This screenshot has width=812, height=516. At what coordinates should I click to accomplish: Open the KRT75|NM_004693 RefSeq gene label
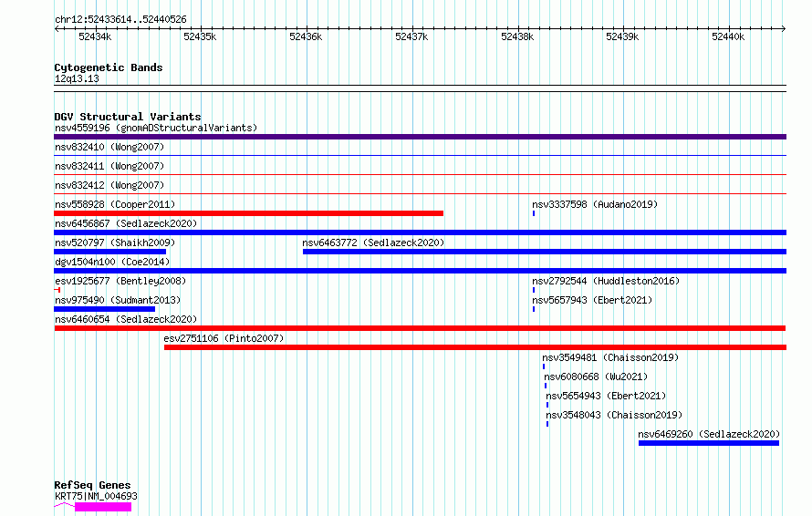click(x=96, y=496)
